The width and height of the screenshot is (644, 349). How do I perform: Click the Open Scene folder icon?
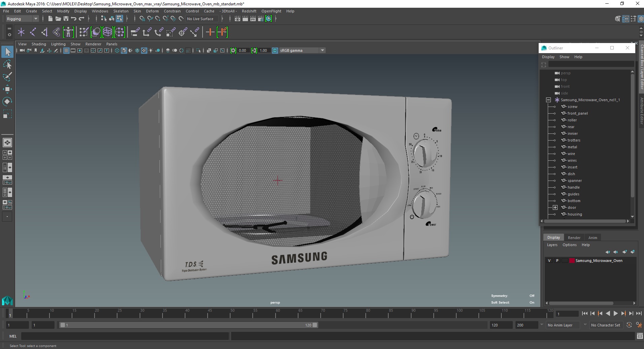tap(58, 19)
